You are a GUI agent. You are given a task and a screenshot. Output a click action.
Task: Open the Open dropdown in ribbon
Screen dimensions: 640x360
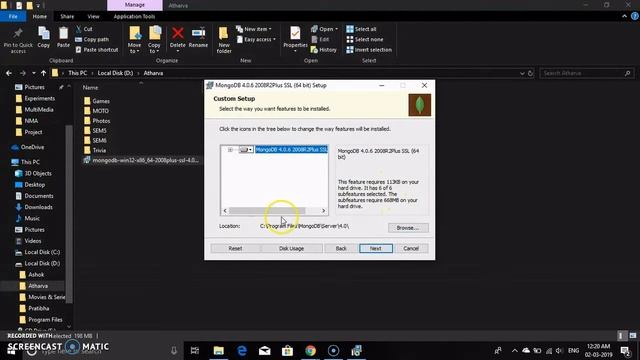pos(324,29)
